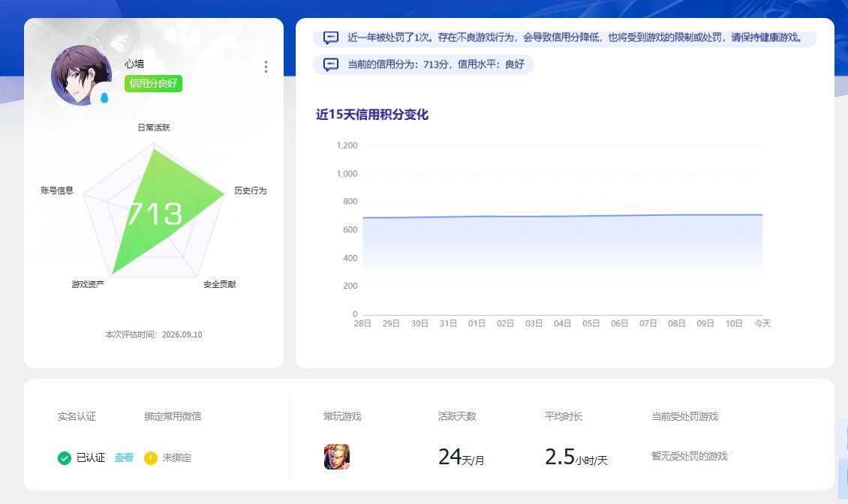The height and width of the screenshot is (504, 848).
Task: Click the 绑定常用微信 heading
Action: 173,416
